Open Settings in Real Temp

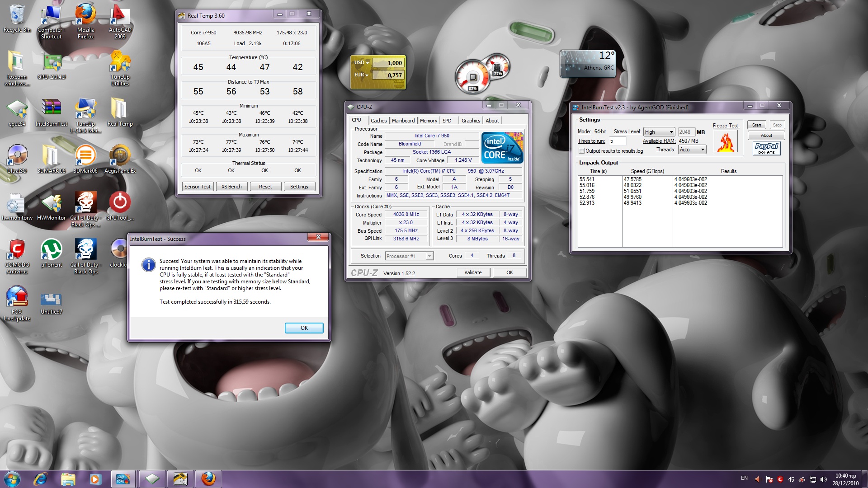(299, 187)
